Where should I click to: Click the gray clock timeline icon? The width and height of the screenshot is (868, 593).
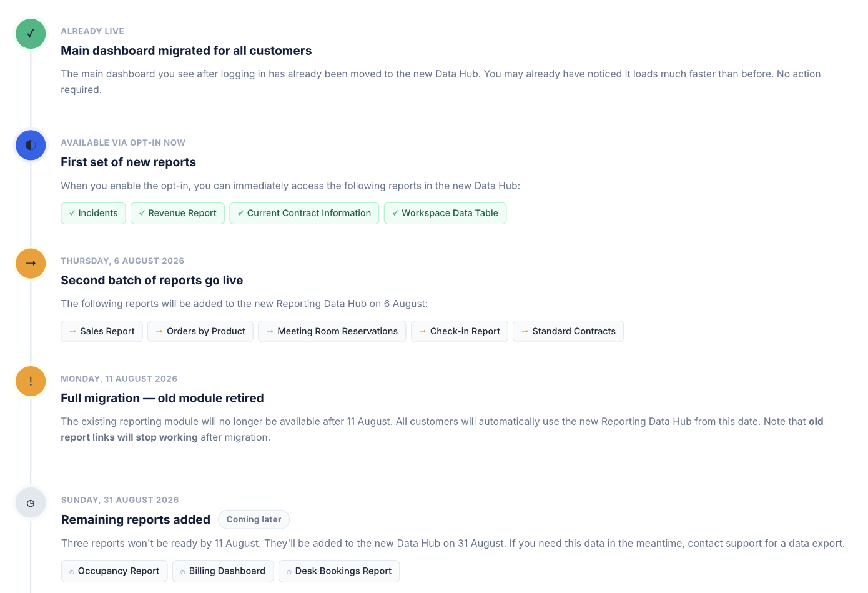[31, 503]
